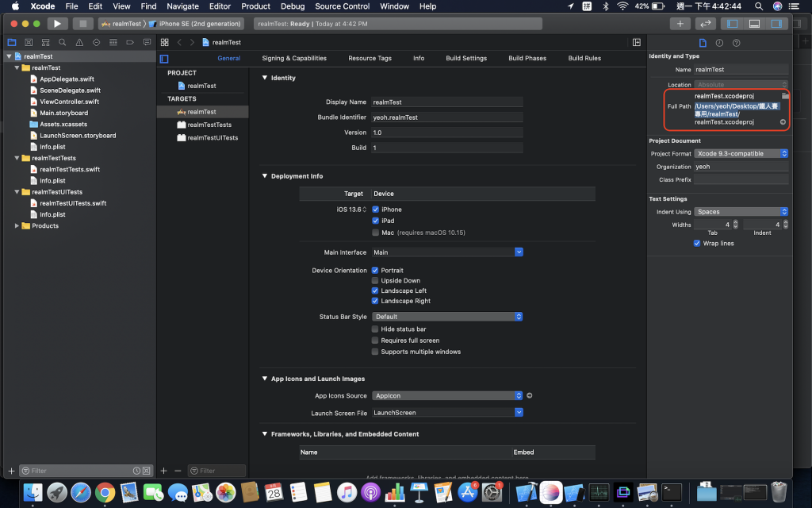Open the Symbol navigator
This screenshot has width=812, height=508.
pyautogui.click(x=45, y=43)
